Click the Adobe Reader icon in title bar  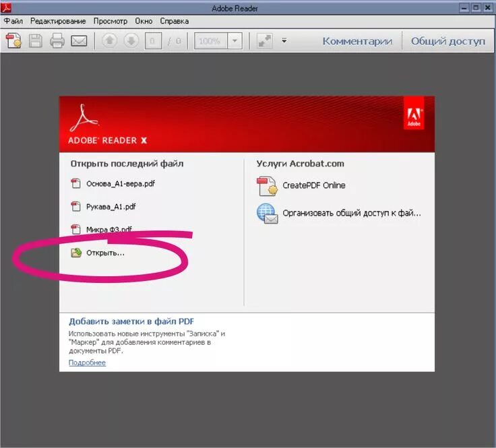5,7
